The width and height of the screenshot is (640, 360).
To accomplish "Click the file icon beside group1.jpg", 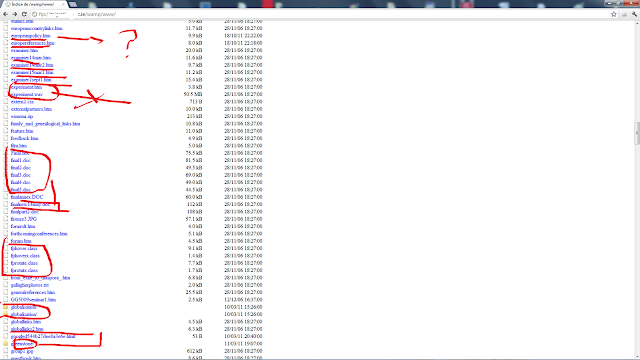I will pos(6,351).
